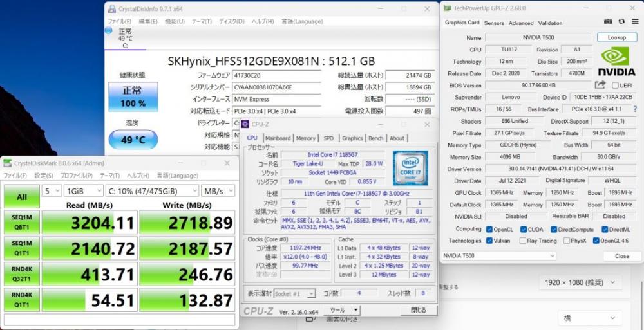
Task: Open CrystalDiskMark プロファイル(P) menu
Action: pyautogui.click(x=77, y=175)
